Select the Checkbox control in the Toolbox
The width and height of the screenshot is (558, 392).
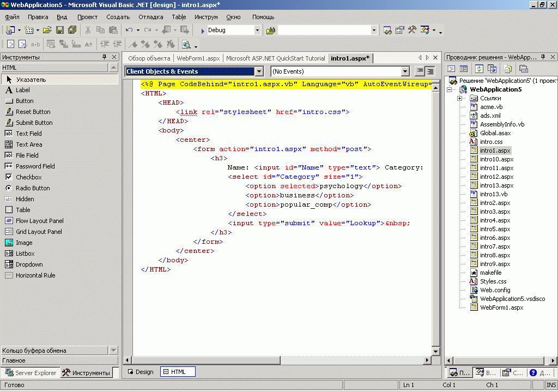pyautogui.click(x=27, y=177)
